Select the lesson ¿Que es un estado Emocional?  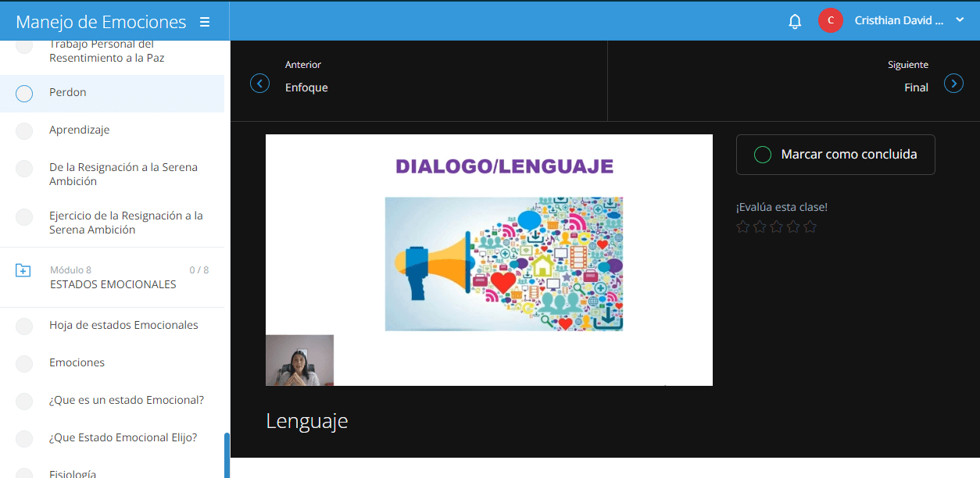click(126, 400)
